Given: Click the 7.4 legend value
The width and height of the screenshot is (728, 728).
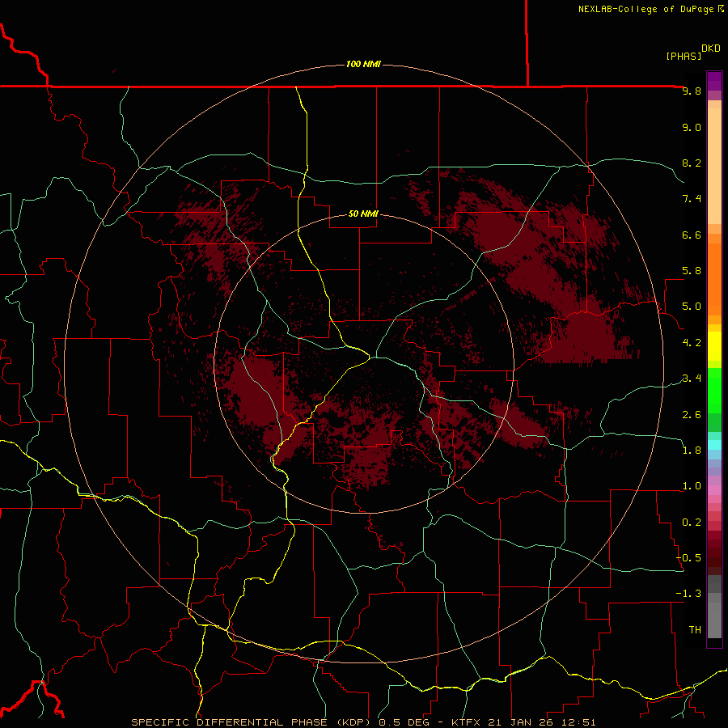Looking at the screenshot, I should 692,199.
